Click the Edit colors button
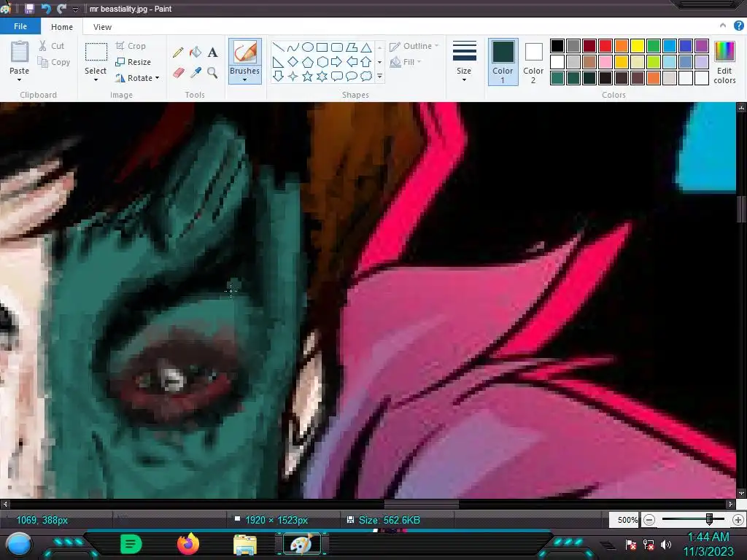This screenshot has height=560, width=747. (724, 62)
